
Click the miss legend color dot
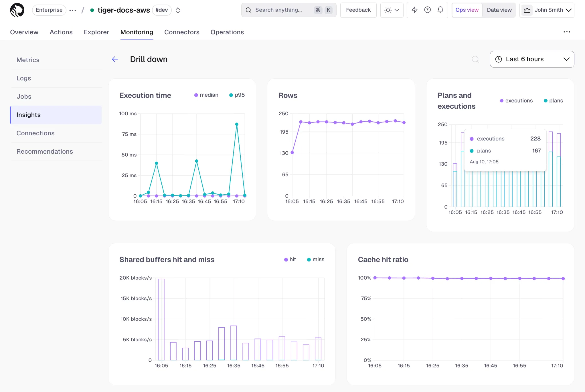click(x=309, y=260)
